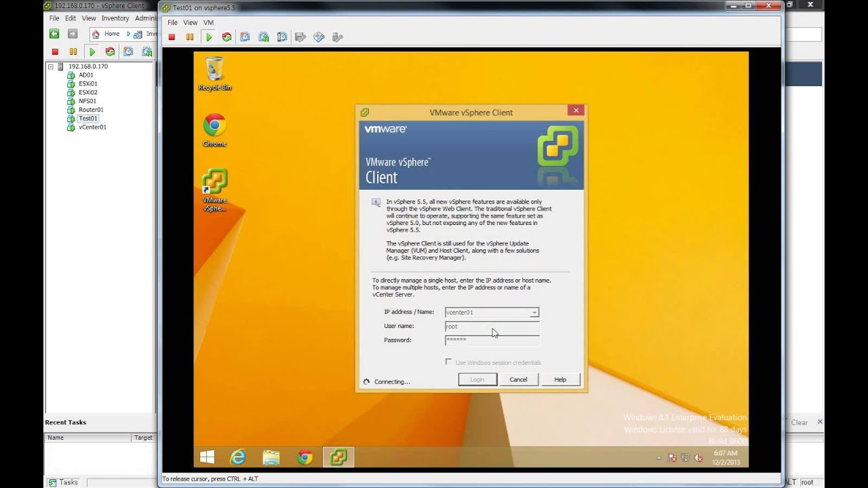Click the Name column header in Recent Tasks

pos(88,438)
